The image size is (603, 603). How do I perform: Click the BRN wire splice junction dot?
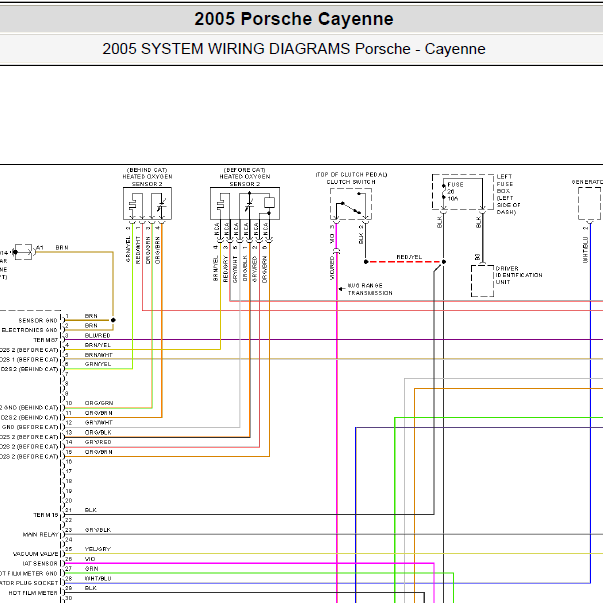pyautogui.click(x=113, y=320)
